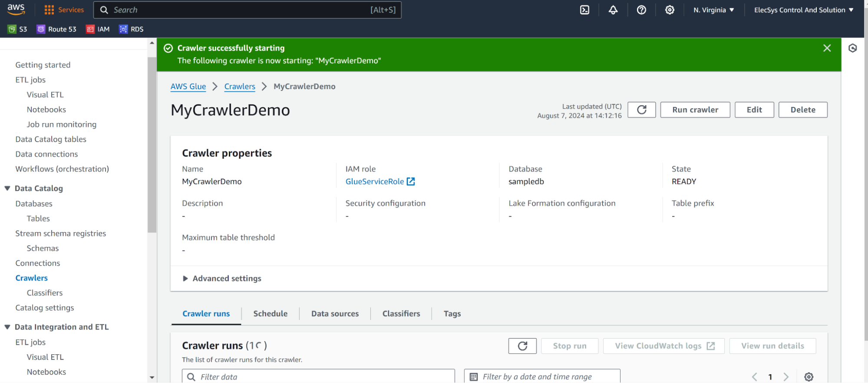Viewport: 868px width, 383px height.
Task: Open Workflows (orchestration) in sidebar
Action: pos(62,169)
